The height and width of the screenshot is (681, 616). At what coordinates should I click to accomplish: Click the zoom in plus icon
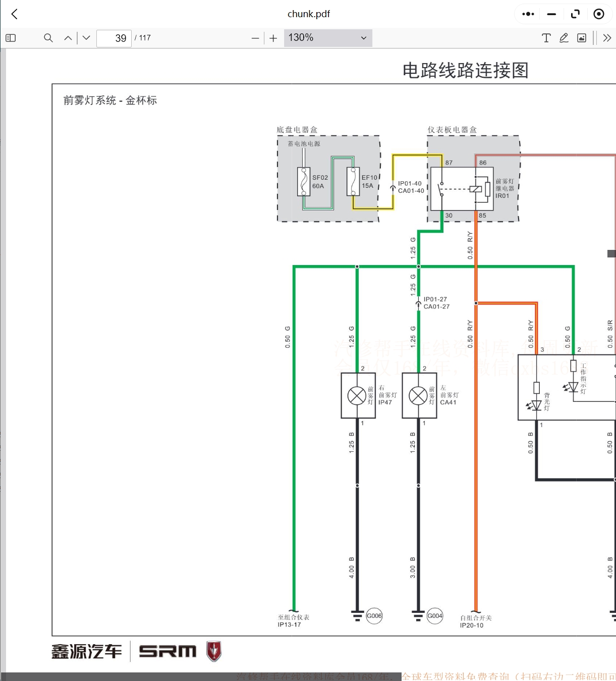(273, 37)
